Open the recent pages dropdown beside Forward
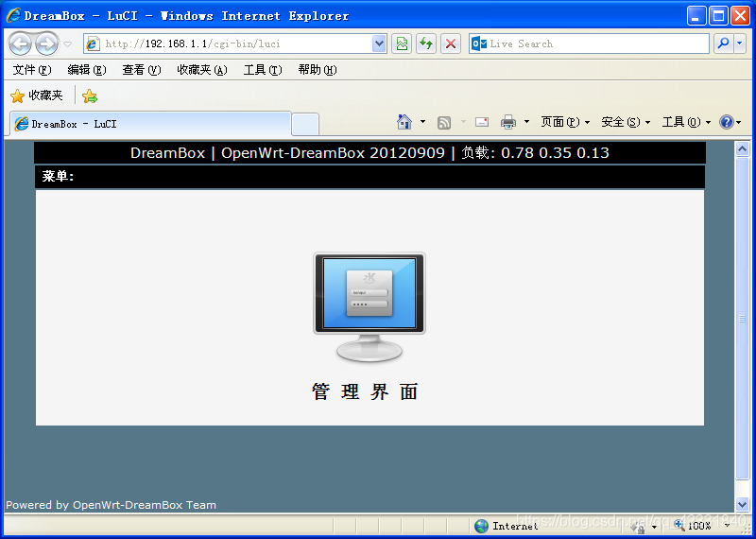The width and height of the screenshot is (756, 539). 68,43
